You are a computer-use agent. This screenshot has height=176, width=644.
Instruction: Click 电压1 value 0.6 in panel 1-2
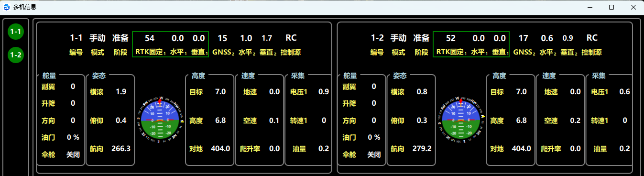tap(625, 91)
